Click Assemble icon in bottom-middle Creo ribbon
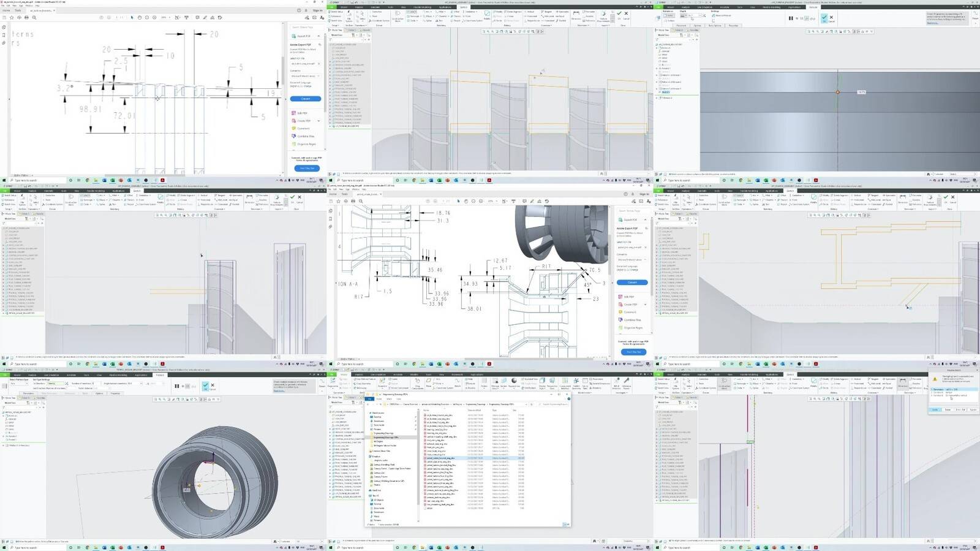The width and height of the screenshot is (980, 551). point(382,382)
